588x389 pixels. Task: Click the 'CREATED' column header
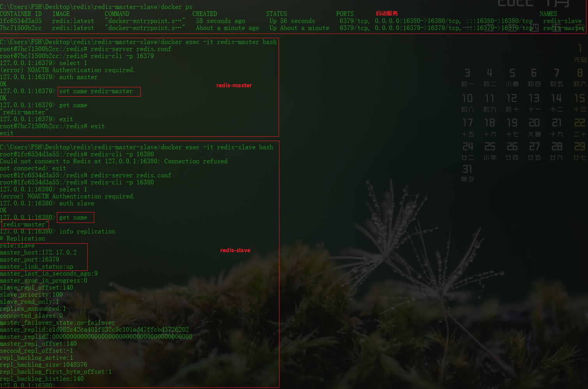coord(205,14)
